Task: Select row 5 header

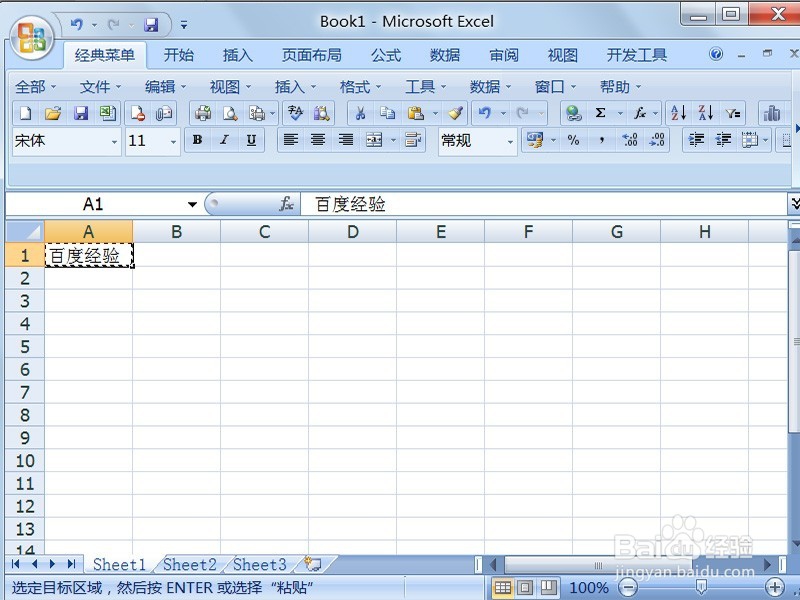Action: pos(25,346)
